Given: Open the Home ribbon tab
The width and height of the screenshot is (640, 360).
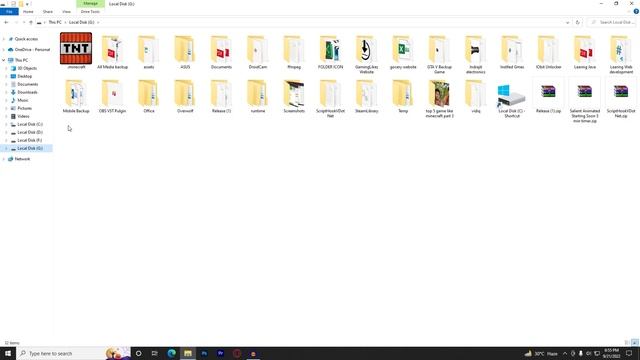Looking at the screenshot, I should click(x=28, y=11).
